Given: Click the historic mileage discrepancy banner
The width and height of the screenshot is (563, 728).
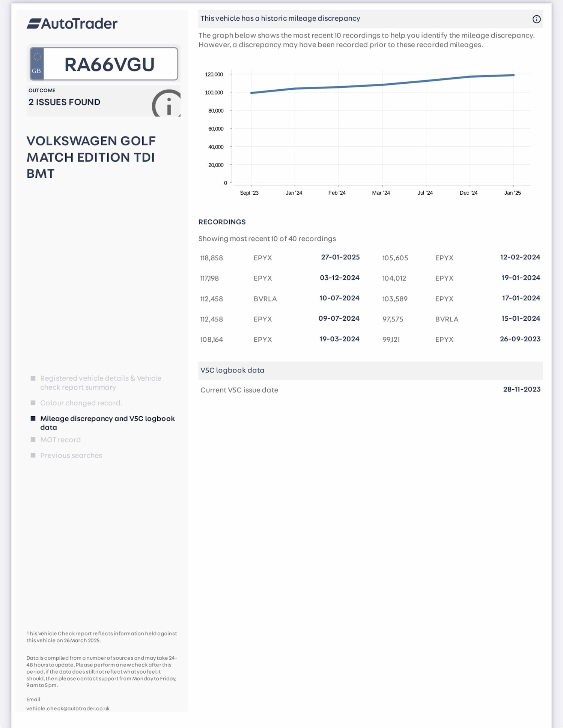Looking at the screenshot, I should click(280, 18).
